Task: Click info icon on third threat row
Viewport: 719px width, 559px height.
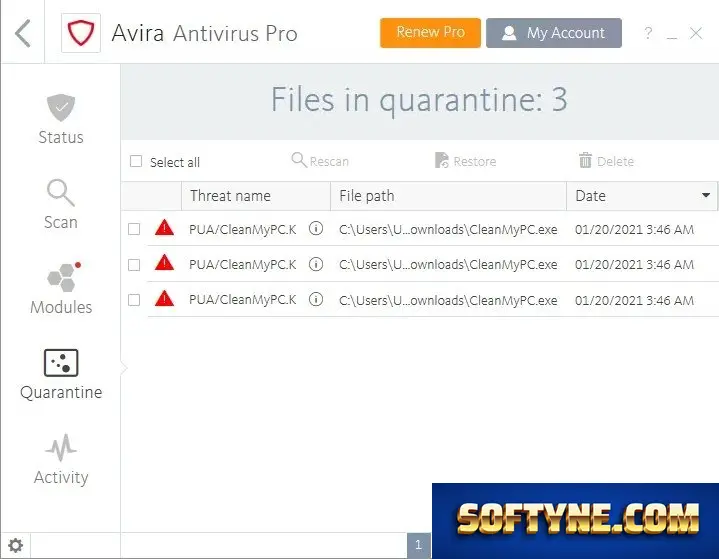Action: (316, 299)
